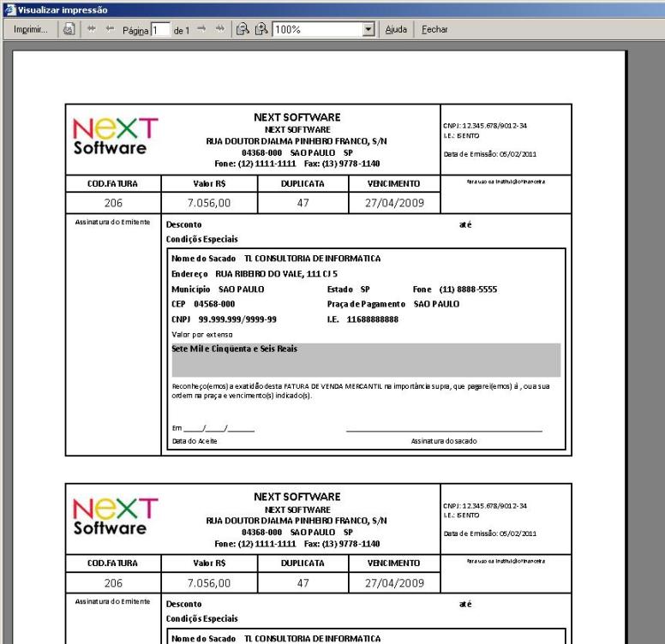
Task: Open the page setup icon
Action: tap(69, 29)
